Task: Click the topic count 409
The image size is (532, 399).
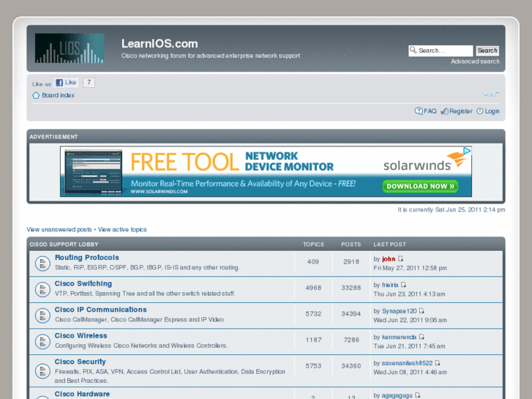Action: coord(312,262)
